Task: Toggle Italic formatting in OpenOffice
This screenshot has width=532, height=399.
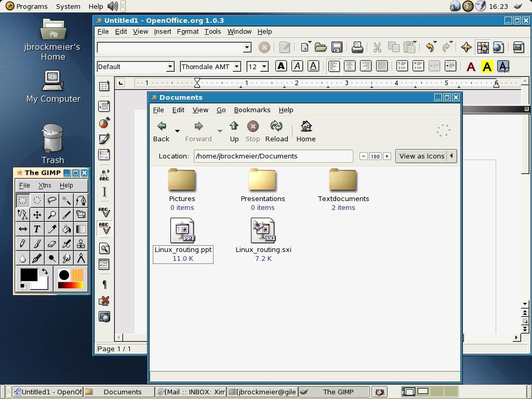Action: coord(297,66)
